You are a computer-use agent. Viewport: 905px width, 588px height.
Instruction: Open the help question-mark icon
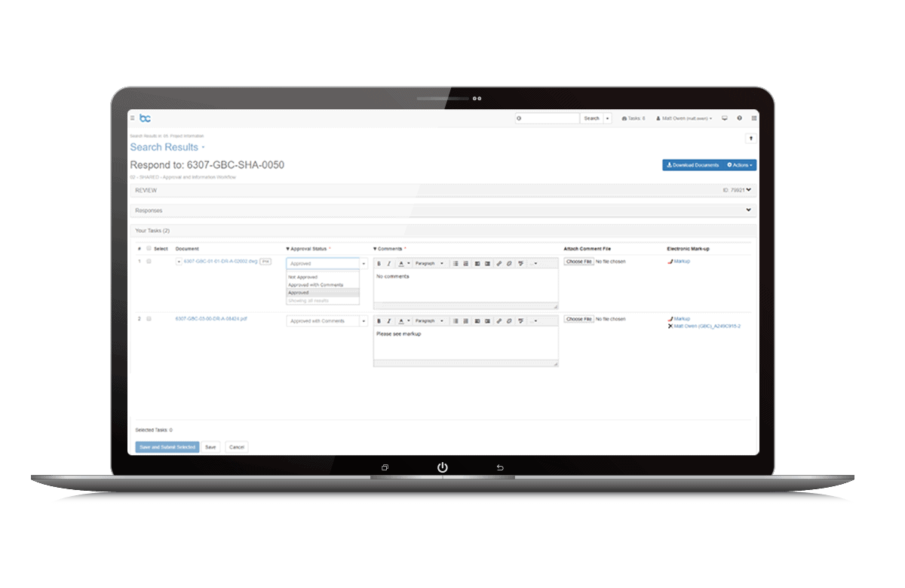739,118
